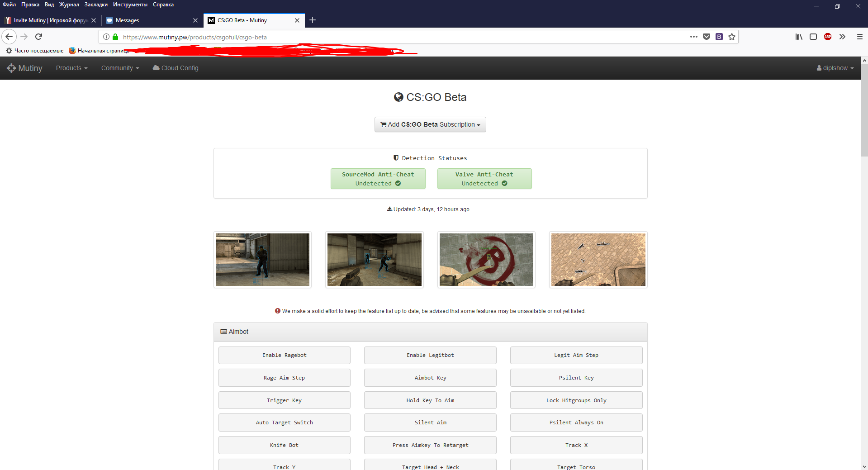868x470 pixels.
Task: Open the Инструменты menu
Action: (130, 5)
